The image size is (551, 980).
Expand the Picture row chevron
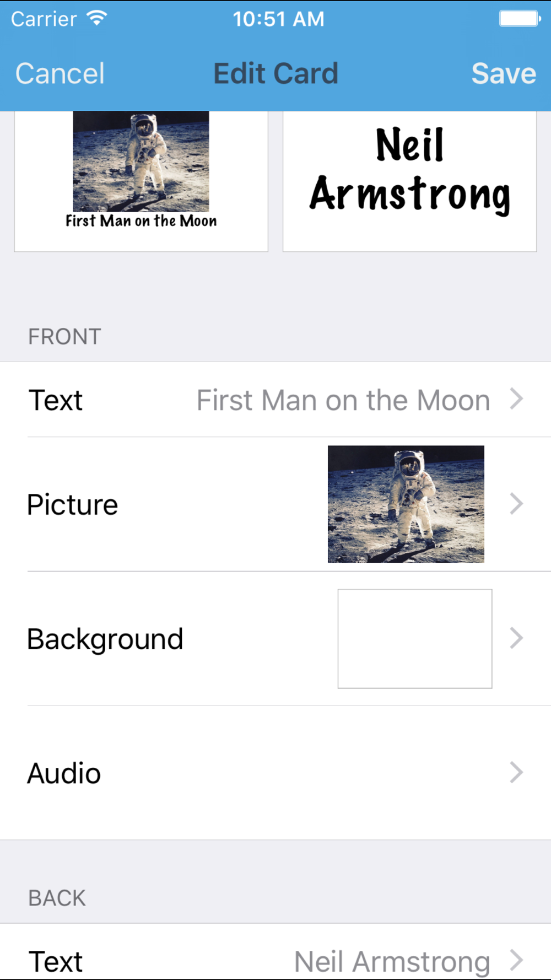tap(516, 504)
